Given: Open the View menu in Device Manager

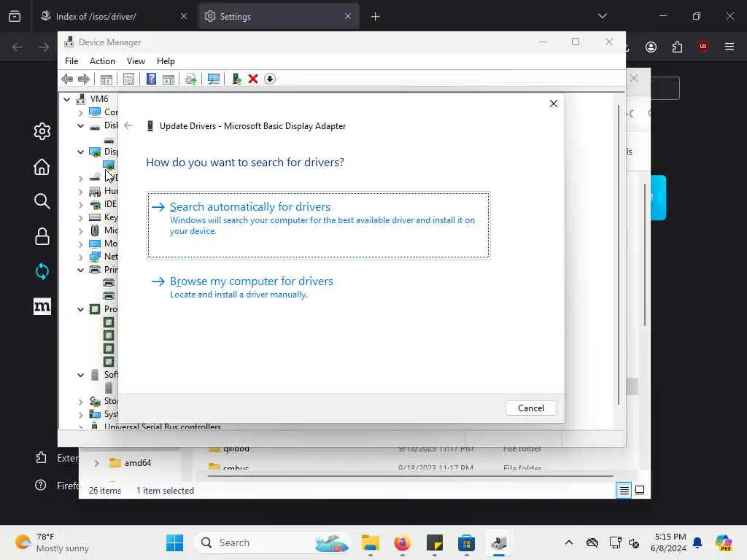Looking at the screenshot, I should [x=136, y=61].
